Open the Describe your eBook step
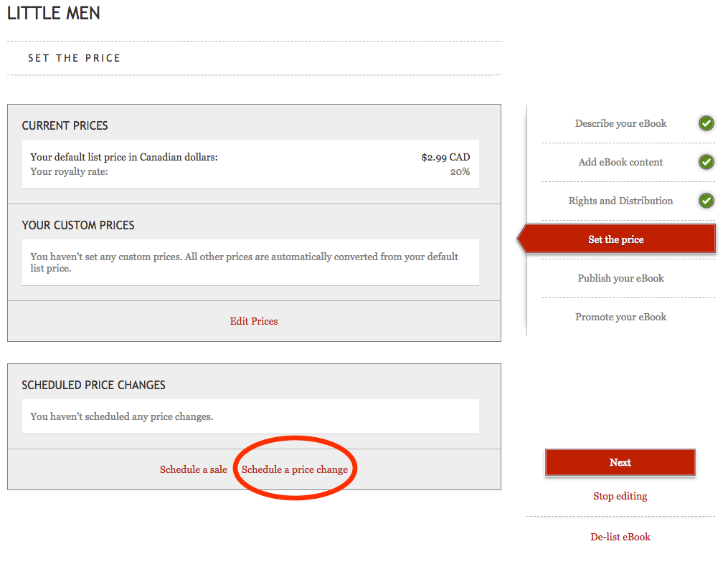 tap(620, 123)
